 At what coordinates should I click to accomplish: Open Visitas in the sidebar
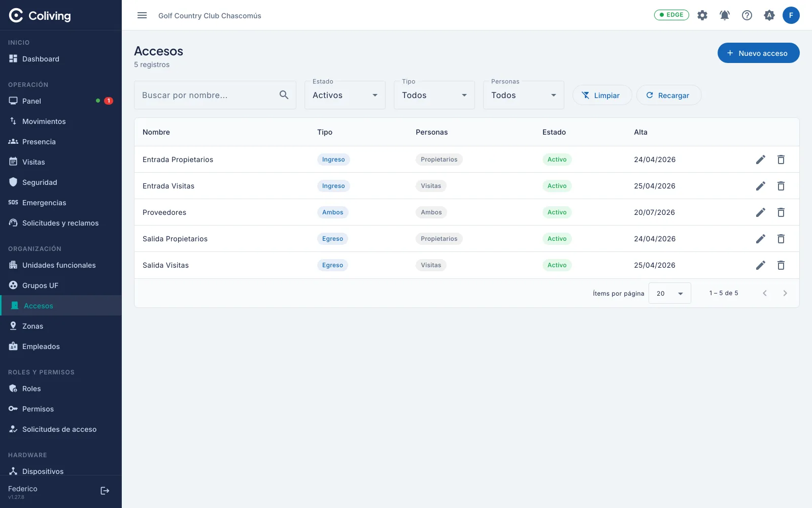[61, 162]
